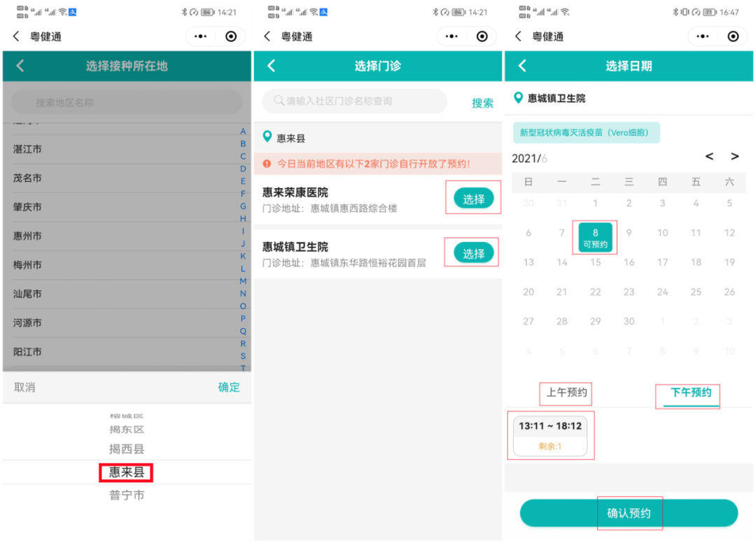Switch to 上午预约 tab
The height and width of the screenshot is (543, 756).
(566, 393)
